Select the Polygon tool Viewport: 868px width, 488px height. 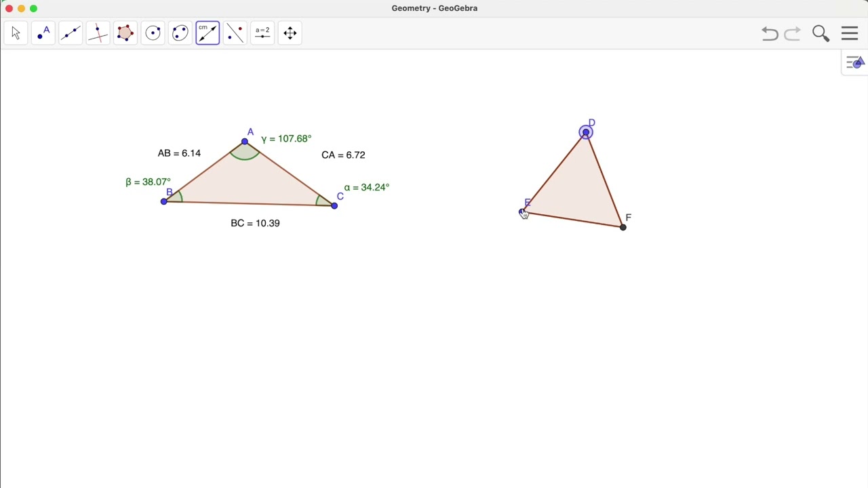[125, 33]
